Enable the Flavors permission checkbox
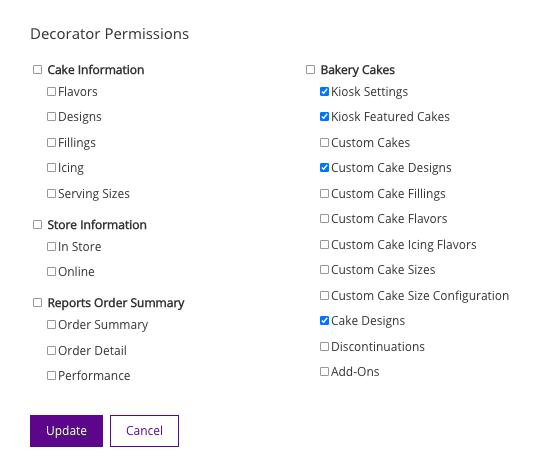Image resolution: width=541 pixels, height=460 pixels. tap(51, 91)
